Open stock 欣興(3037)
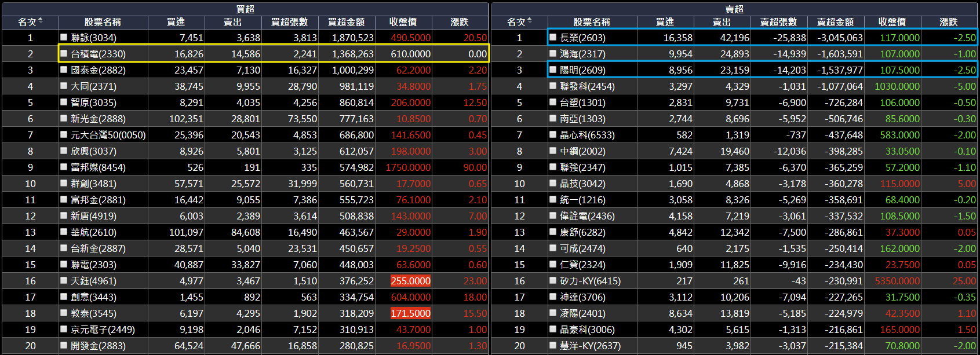This screenshot has width=980, height=355. click(x=93, y=151)
